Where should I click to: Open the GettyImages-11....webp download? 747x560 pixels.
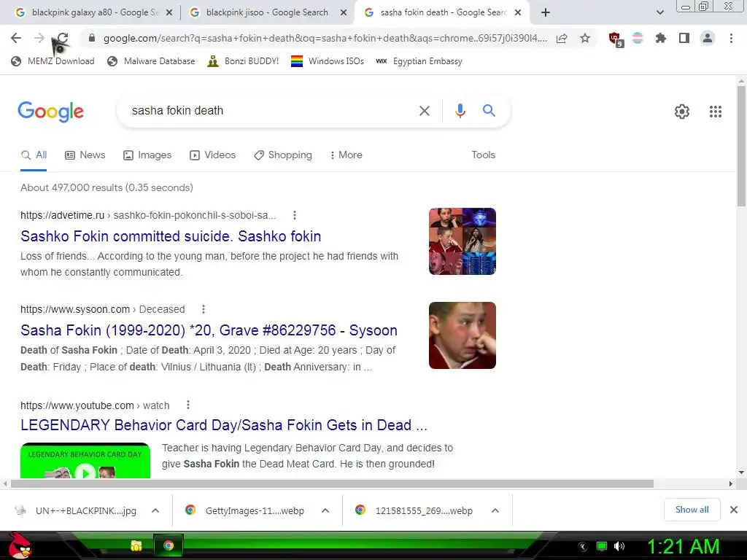245,510
